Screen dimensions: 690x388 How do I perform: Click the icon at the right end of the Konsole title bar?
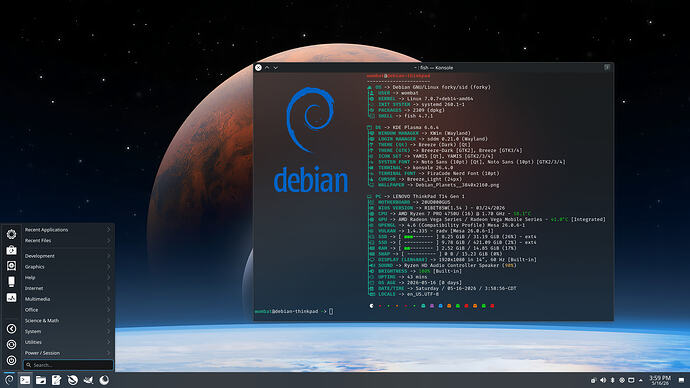(607, 67)
